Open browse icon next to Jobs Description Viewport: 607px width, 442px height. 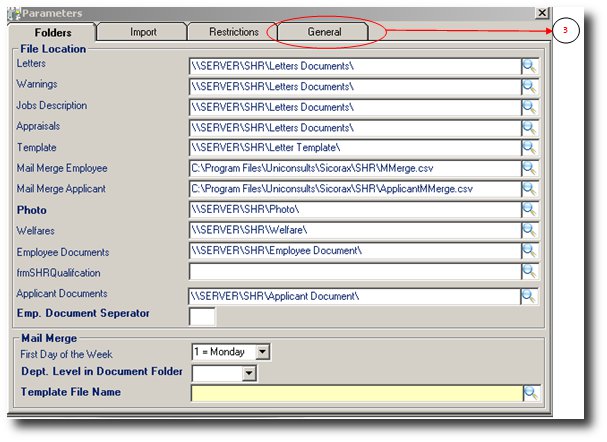pyautogui.click(x=529, y=108)
